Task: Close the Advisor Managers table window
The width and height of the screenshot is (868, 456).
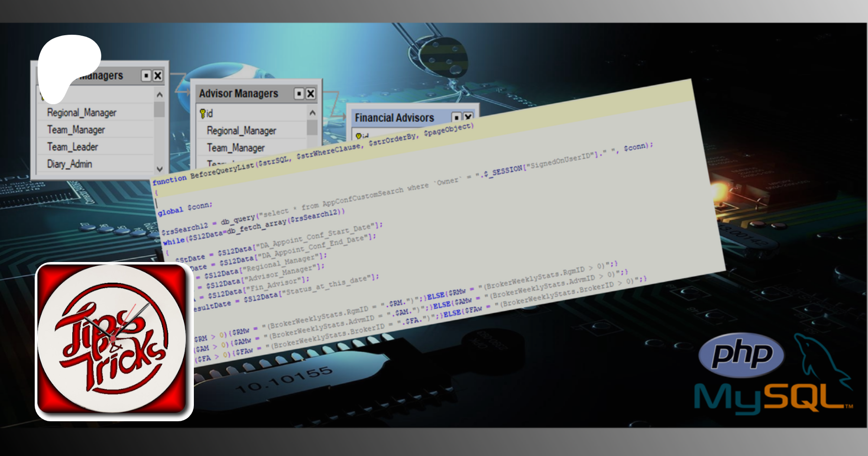Action: tap(311, 94)
